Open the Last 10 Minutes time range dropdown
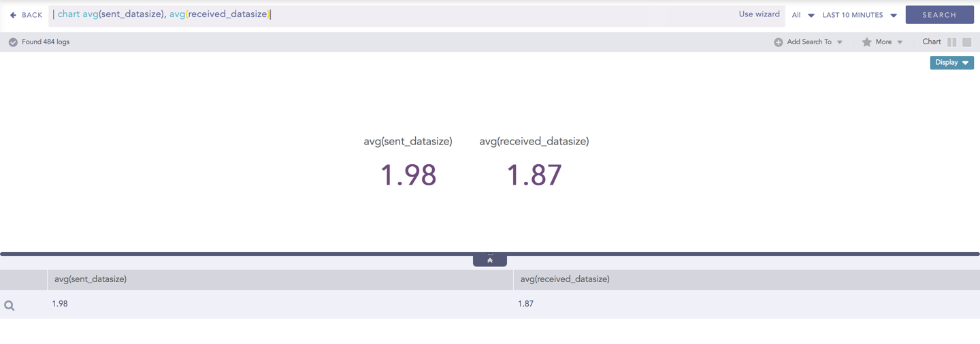The image size is (980, 344). pyautogui.click(x=859, y=15)
